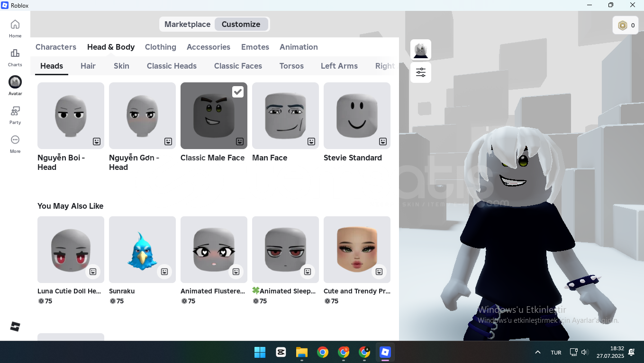The height and width of the screenshot is (363, 644).
Task: Open the Robux balance indicator
Action: click(x=626, y=26)
